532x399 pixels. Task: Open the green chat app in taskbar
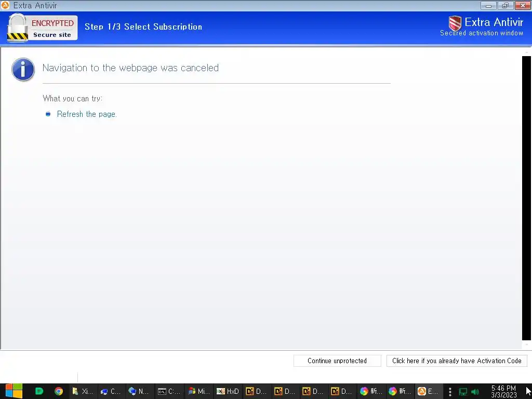tap(39, 391)
